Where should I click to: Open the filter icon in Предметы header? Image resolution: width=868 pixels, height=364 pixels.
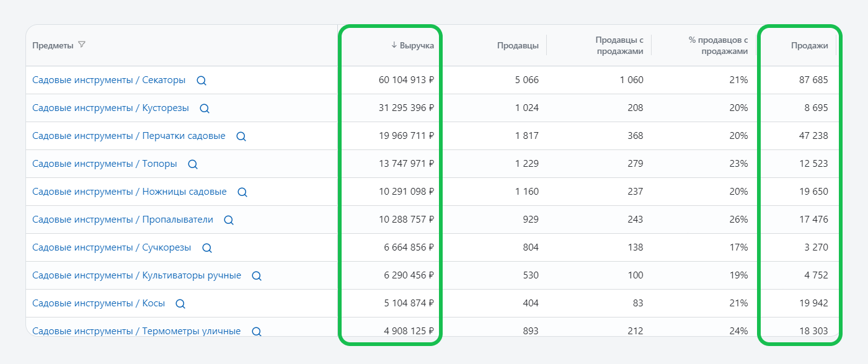pyautogui.click(x=82, y=45)
